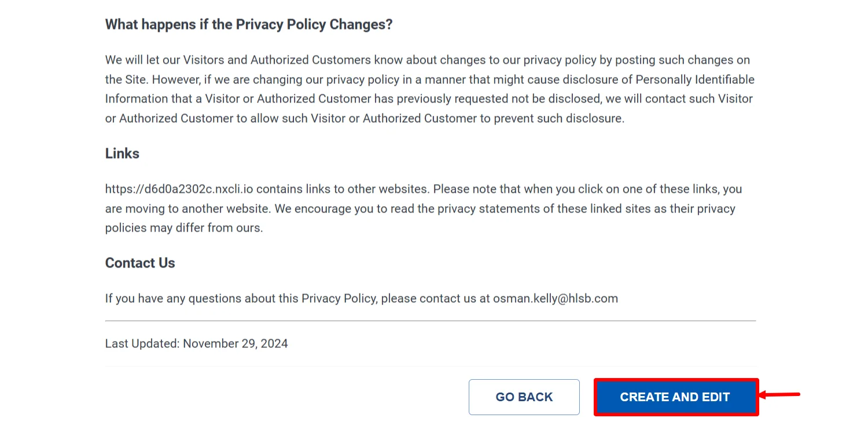Click the "Links" section heading
The image size is (868, 440).
coord(122,153)
